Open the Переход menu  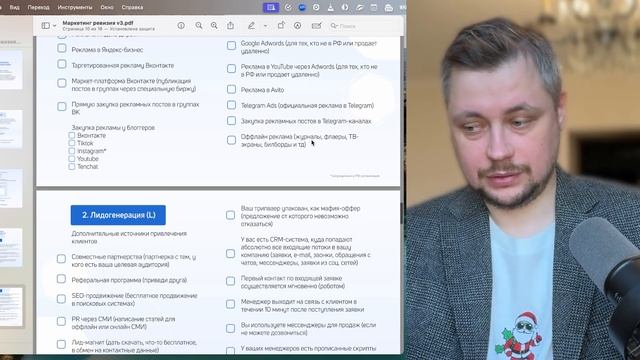coord(38,7)
